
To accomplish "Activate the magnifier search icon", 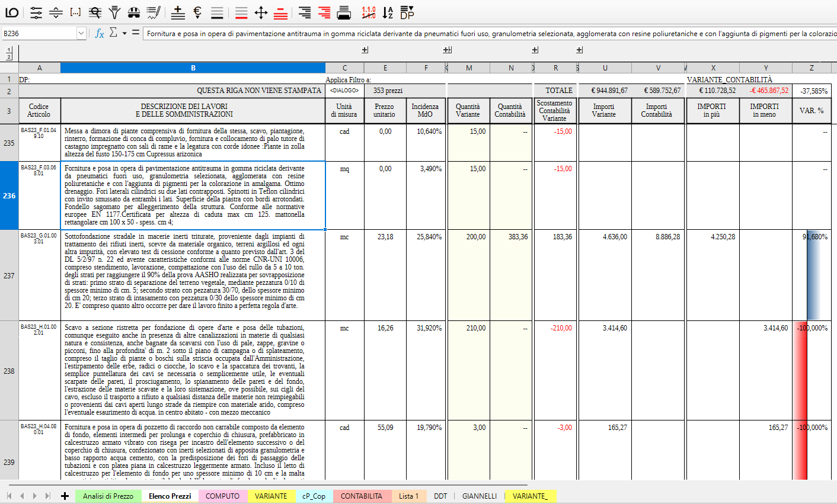I will click(x=95, y=12).
